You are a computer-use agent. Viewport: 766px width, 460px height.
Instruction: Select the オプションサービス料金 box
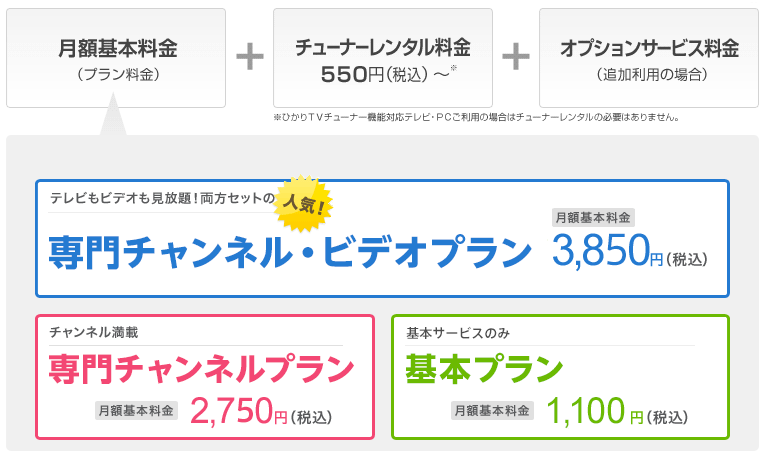[x=649, y=58]
